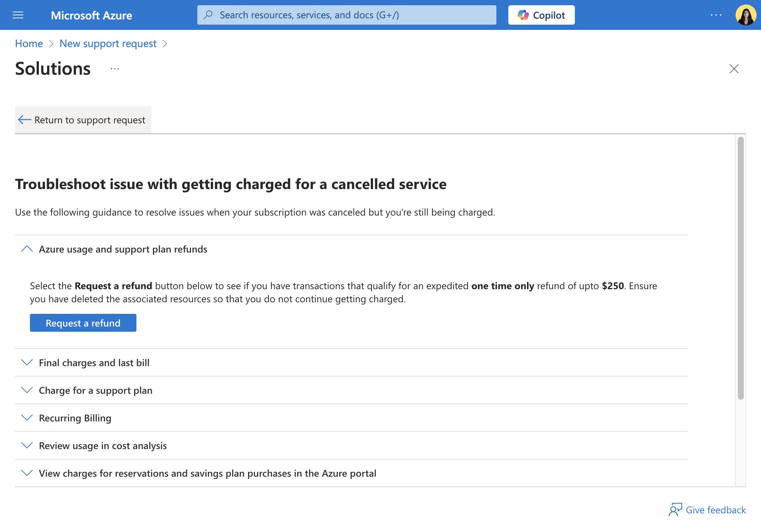Screen dimensions: 761x532
Task: Select Return to support request text
Action: pos(90,120)
